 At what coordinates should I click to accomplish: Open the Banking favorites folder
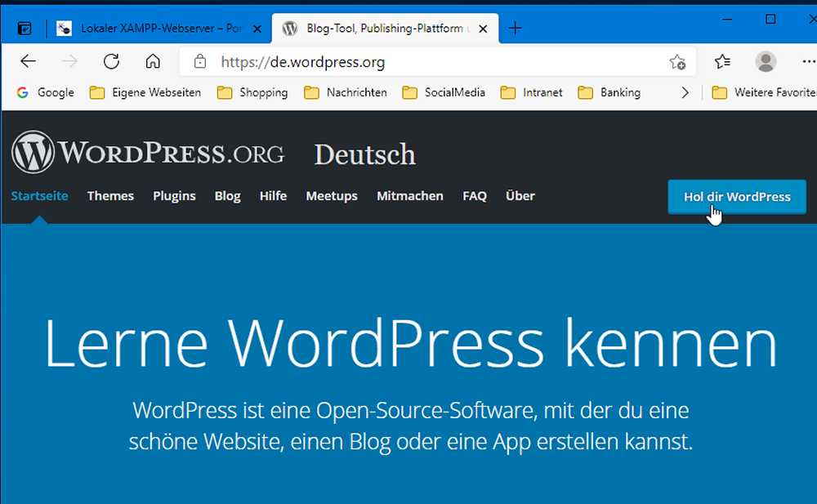point(609,93)
